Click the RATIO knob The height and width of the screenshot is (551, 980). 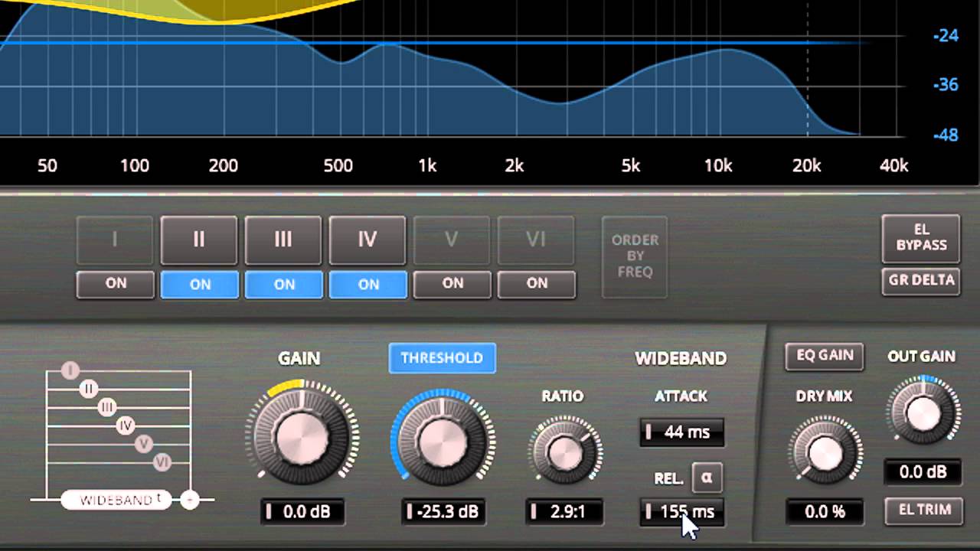pos(564,450)
